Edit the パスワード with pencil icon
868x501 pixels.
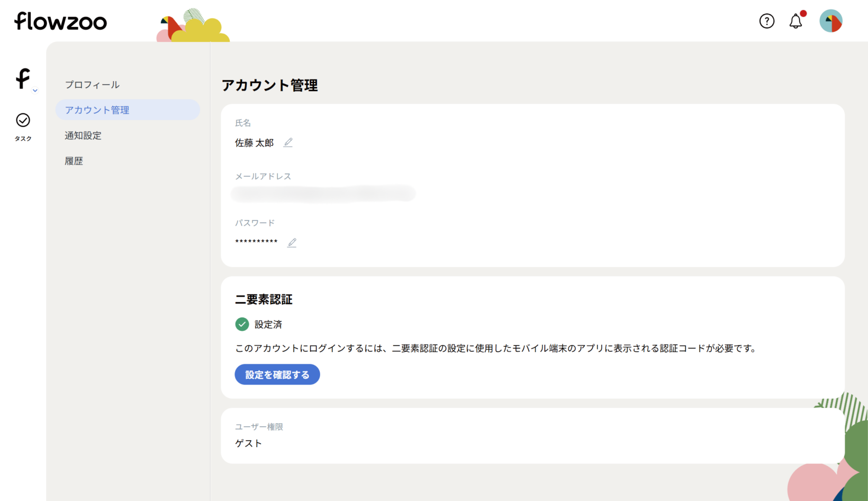click(x=292, y=243)
